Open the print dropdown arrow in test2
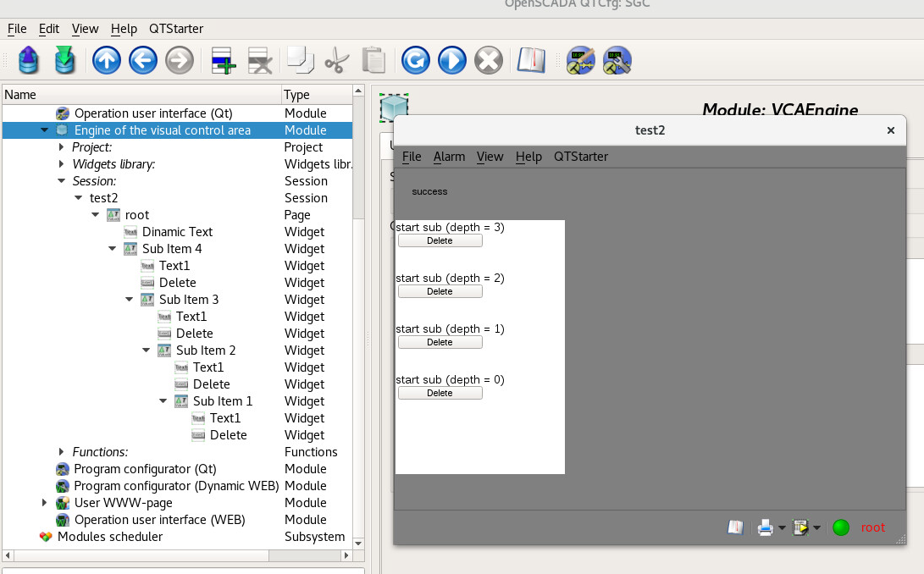 782,529
